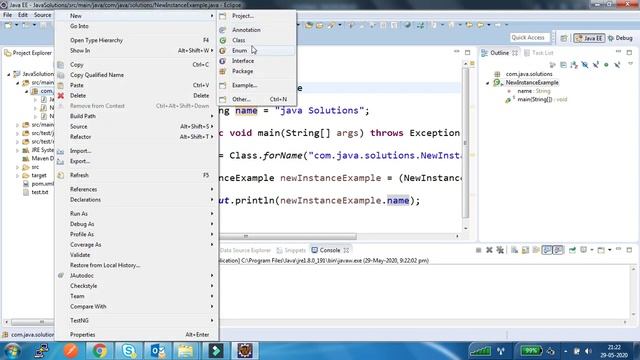Terminate the running console process
The height and width of the screenshot is (360, 640).
pos(478,250)
